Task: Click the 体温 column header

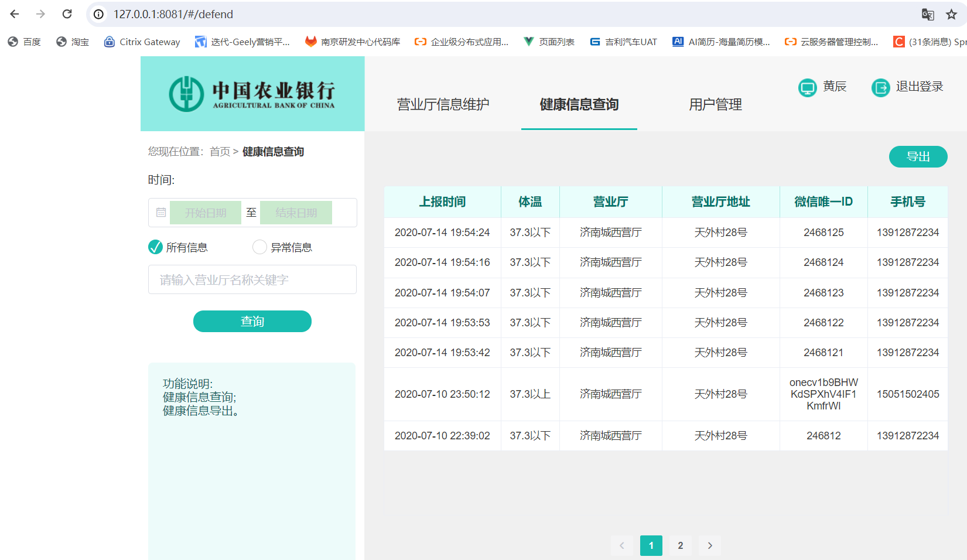Action: [x=530, y=202]
